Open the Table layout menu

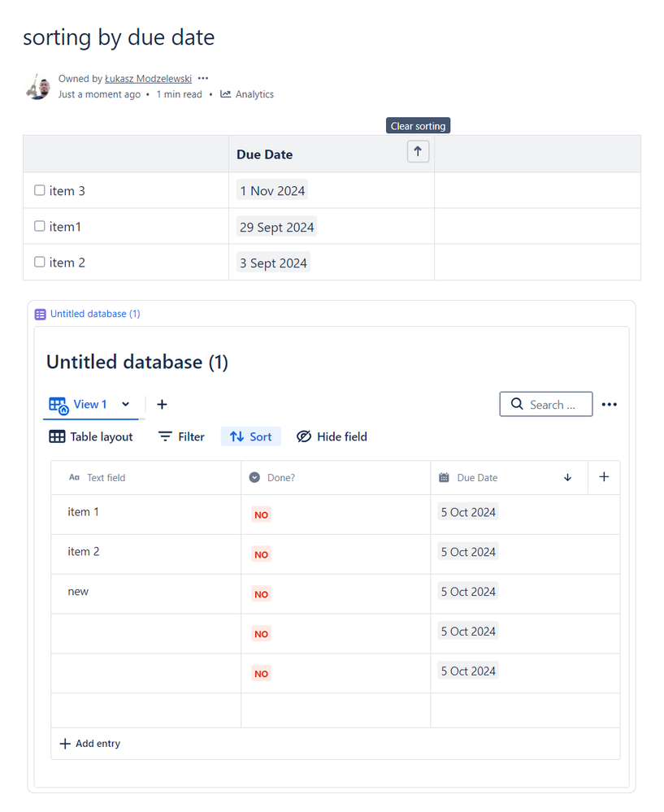point(91,436)
